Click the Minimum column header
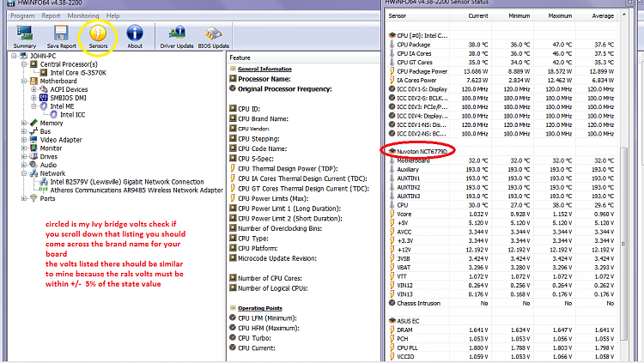 [x=512, y=15]
